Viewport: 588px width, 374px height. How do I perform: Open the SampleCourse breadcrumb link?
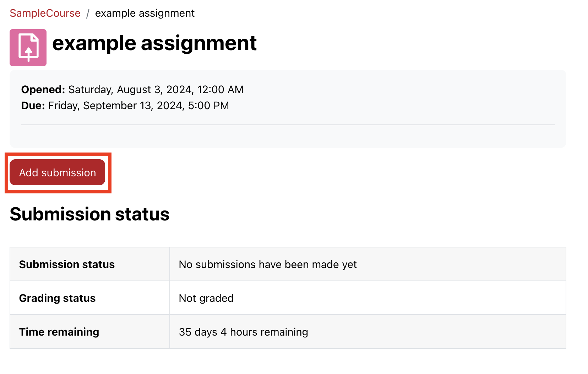coord(45,13)
